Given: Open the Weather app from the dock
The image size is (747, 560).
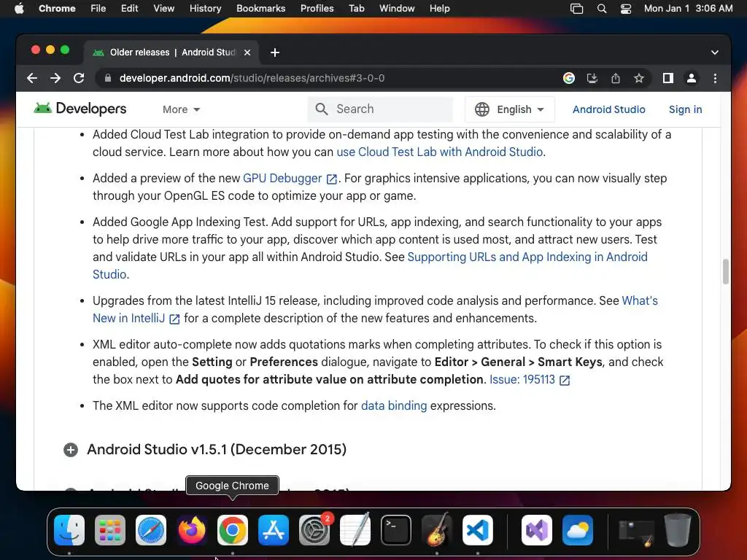Looking at the screenshot, I should point(578,530).
